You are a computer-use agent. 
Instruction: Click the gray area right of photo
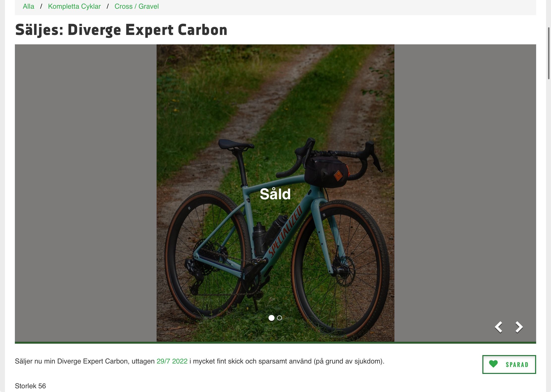point(465,193)
